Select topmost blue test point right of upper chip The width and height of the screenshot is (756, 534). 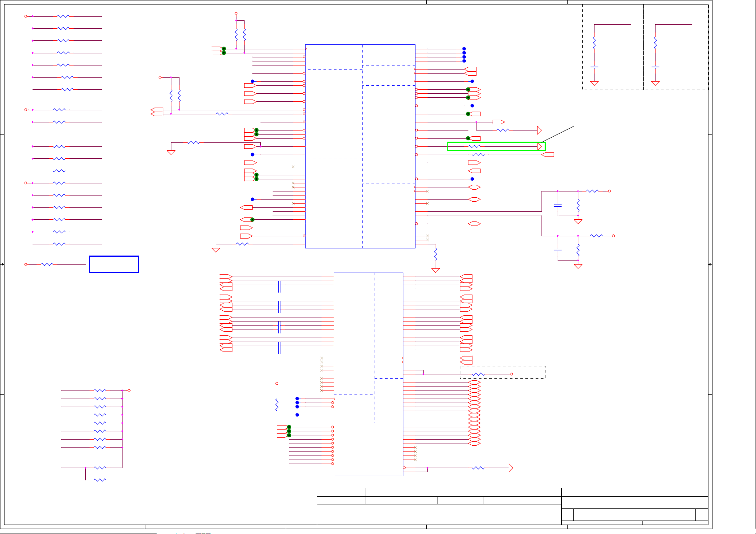coord(464,49)
